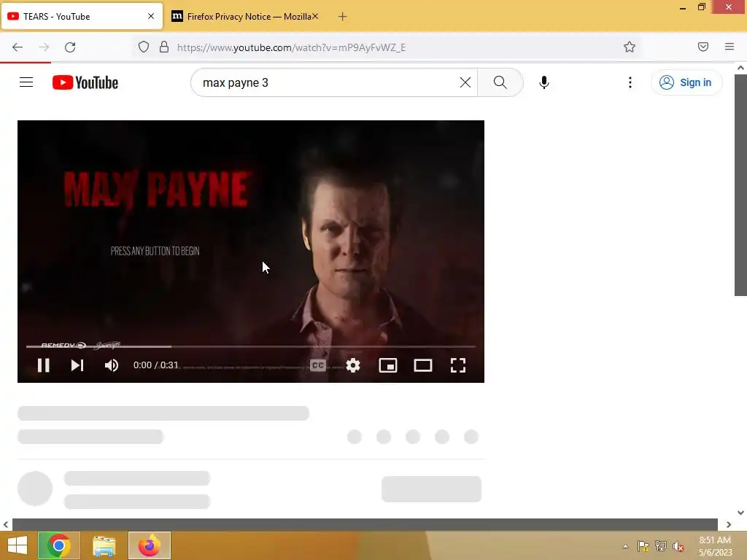This screenshot has width=747, height=560.
Task: Toggle closed captions on video
Action: 318,365
